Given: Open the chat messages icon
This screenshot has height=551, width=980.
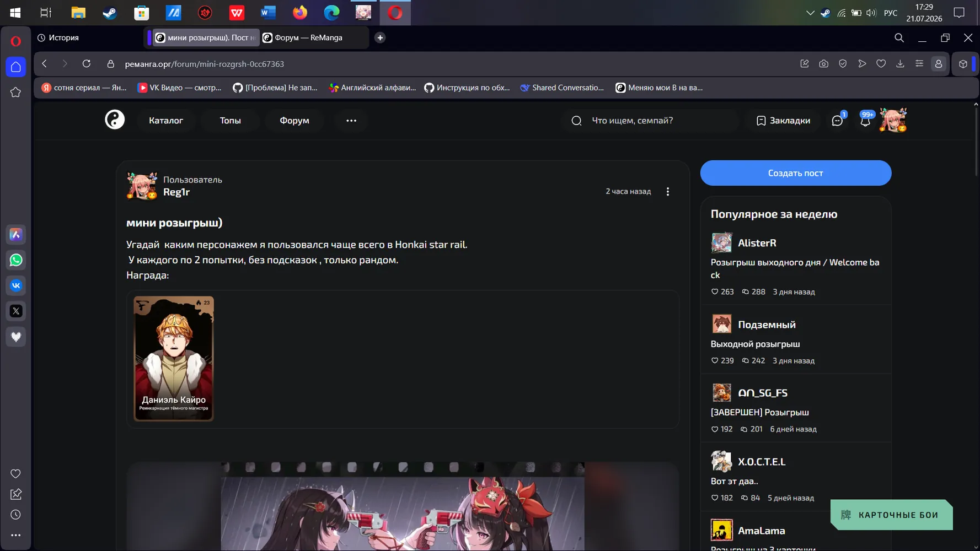Looking at the screenshot, I should [x=837, y=120].
